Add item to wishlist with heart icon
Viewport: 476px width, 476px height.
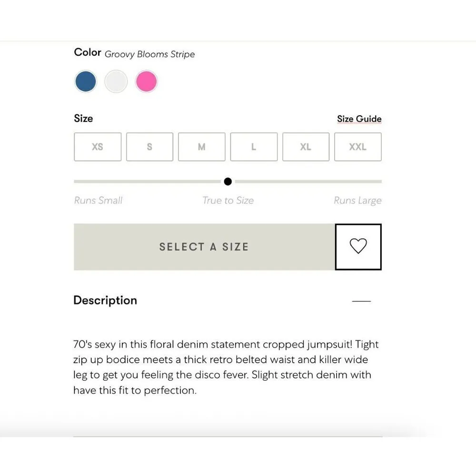click(x=358, y=247)
